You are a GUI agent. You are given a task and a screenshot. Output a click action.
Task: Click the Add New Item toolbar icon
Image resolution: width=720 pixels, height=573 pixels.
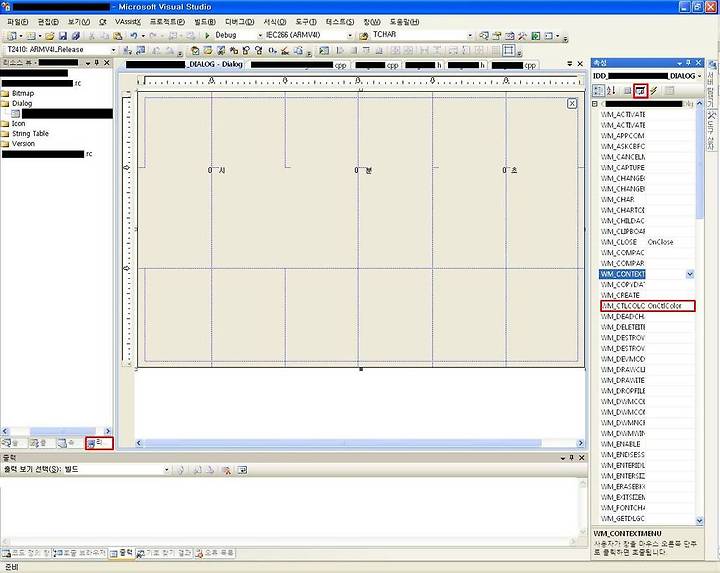pyautogui.click(x=31, y=35)
